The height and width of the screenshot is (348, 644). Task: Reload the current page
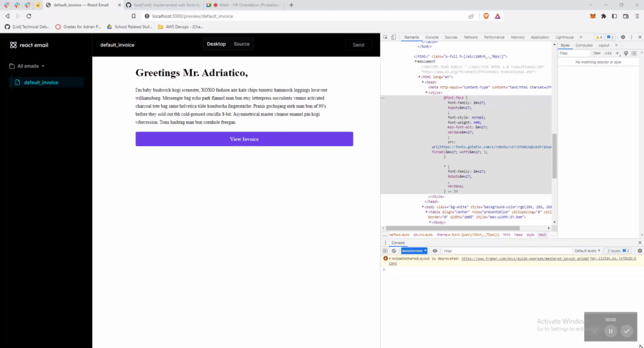pyautogui.click(x=29, y=16)
